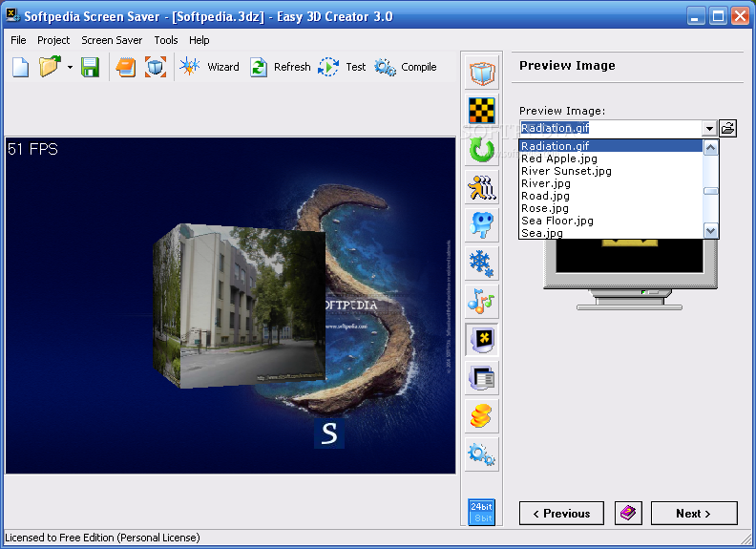Screen dimensions: 756x549
Task: Maximize the Easy 3D Creator window
Action: 718,16
